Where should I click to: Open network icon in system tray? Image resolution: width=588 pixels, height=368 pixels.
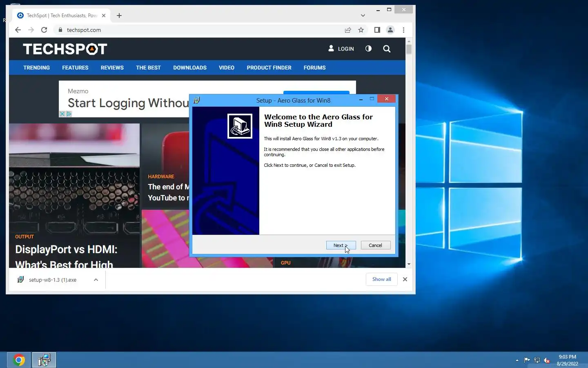[537, 360]
